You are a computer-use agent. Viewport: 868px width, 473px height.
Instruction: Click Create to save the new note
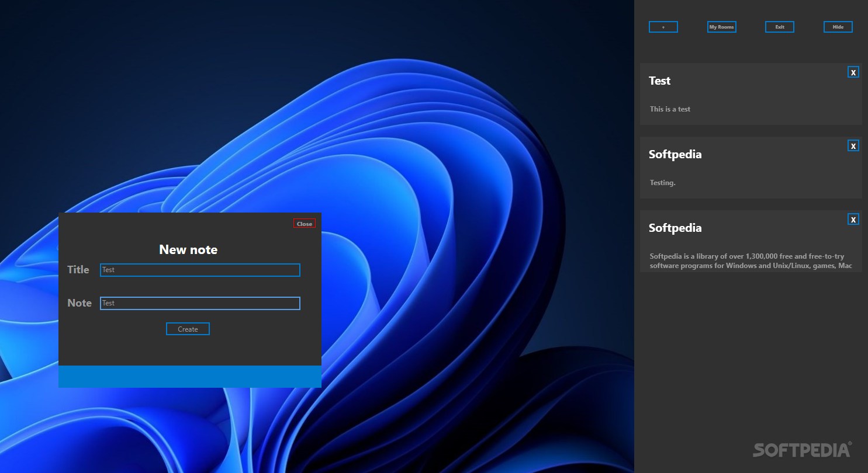(188, 329)
